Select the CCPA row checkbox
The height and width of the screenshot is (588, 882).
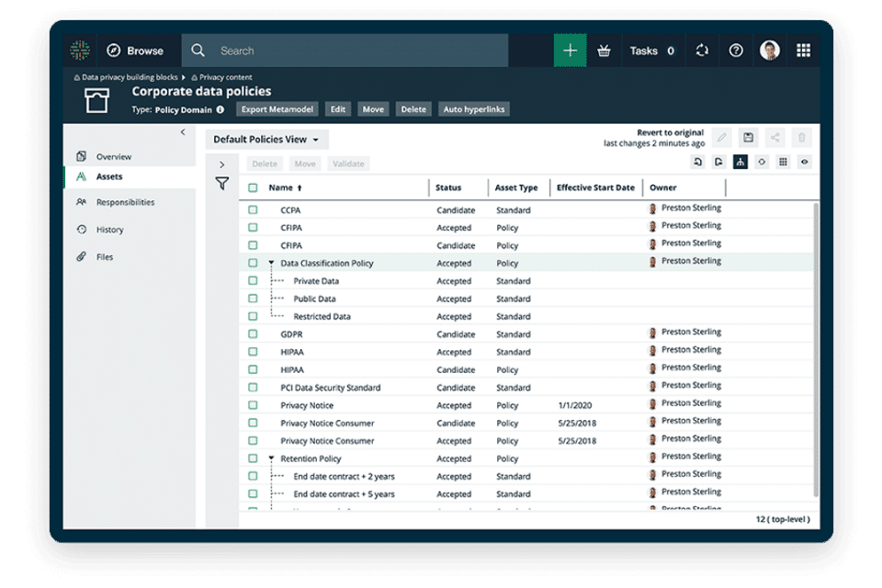(x=254, y=209)
